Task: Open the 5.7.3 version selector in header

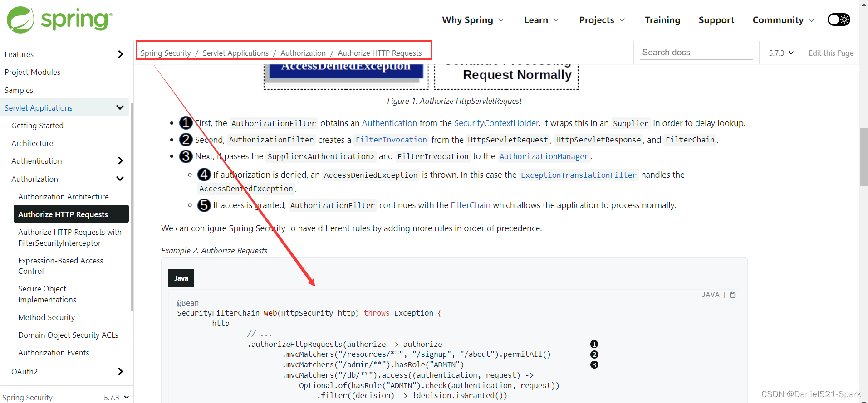Action: click(781, 53)
